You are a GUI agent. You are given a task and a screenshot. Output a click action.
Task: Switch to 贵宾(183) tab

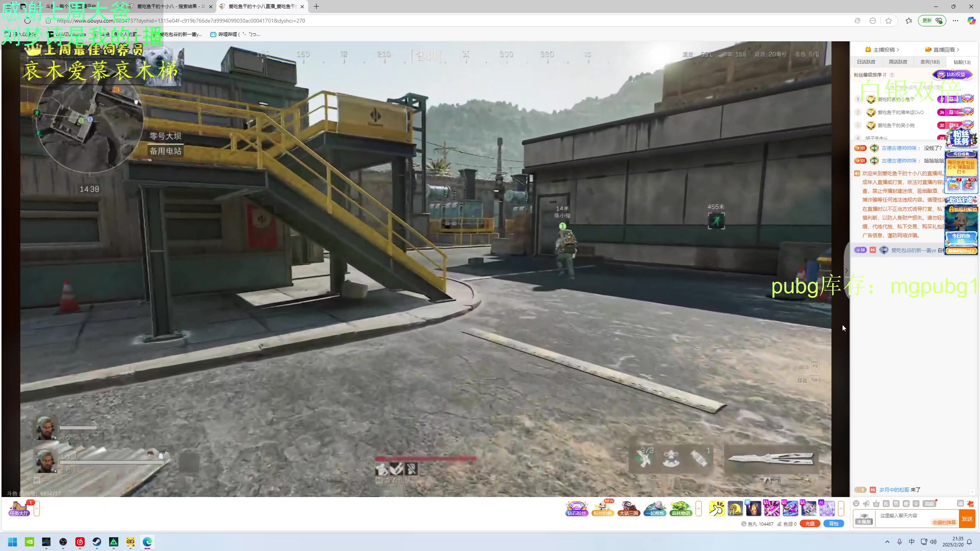click(x=930, y=62)
